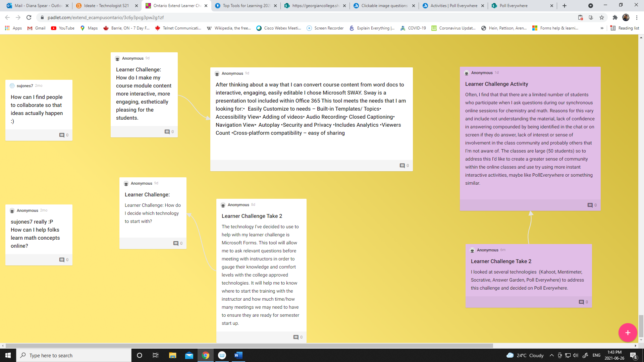
Task: Switch to georgiancollege sharepoint tab
Action: (x=315, y=6)
